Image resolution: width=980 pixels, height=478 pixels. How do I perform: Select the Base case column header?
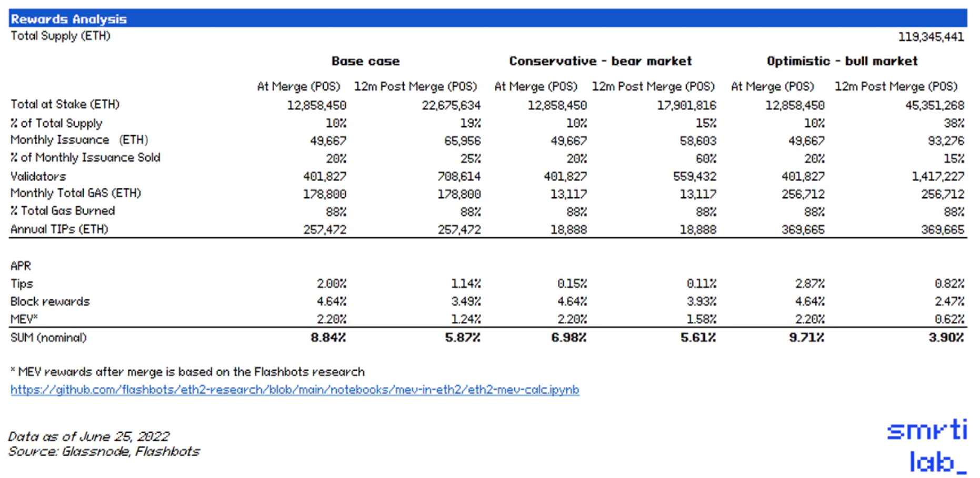pyautogui.click(x=365, y=61)
